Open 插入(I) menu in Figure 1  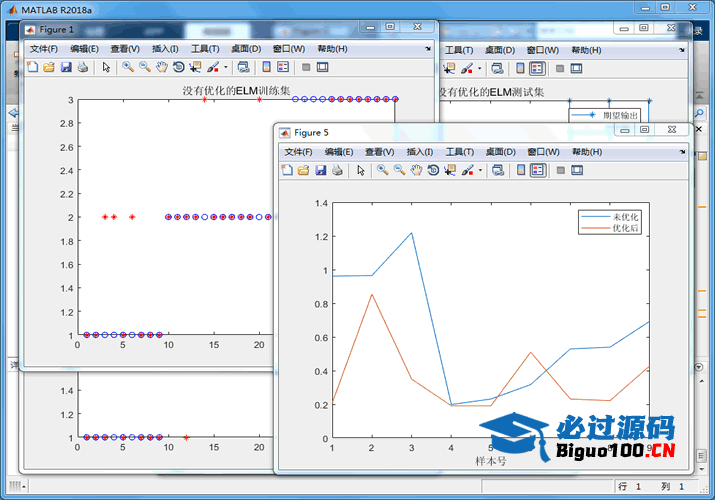[165, 49]
